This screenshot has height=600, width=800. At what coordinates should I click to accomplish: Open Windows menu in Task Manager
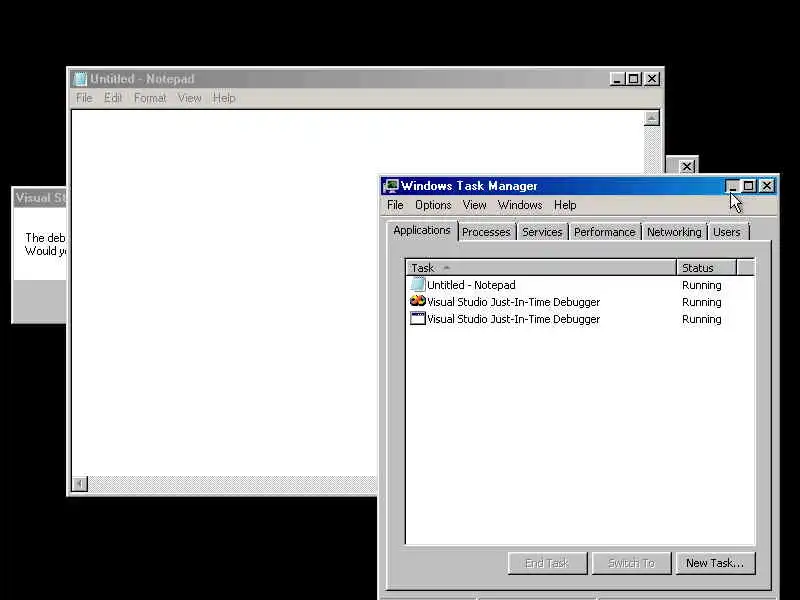pos(520,205)
